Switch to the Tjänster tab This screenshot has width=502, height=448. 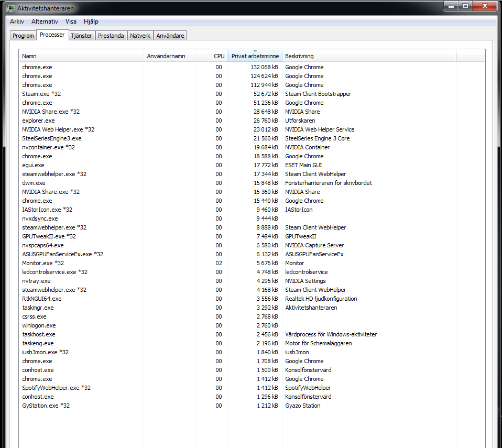tap(81, 36)
